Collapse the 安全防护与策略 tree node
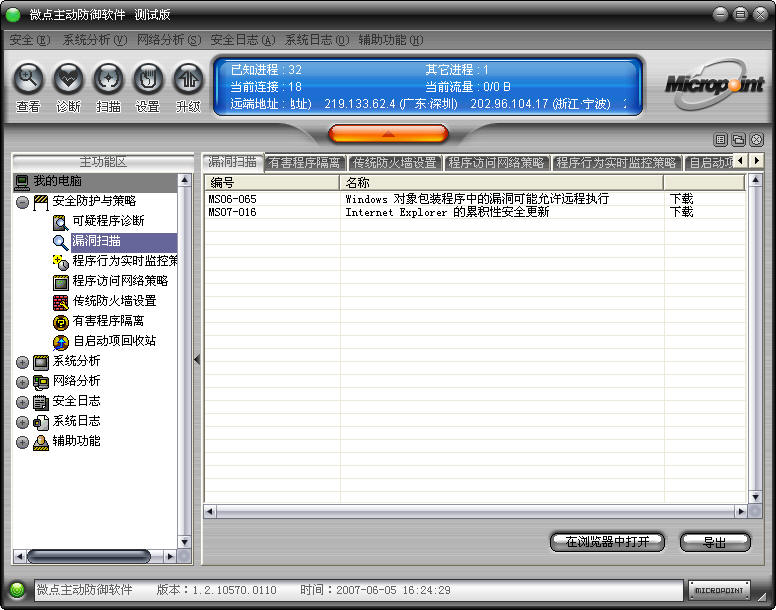776x610 pixels. pos(22,202)
